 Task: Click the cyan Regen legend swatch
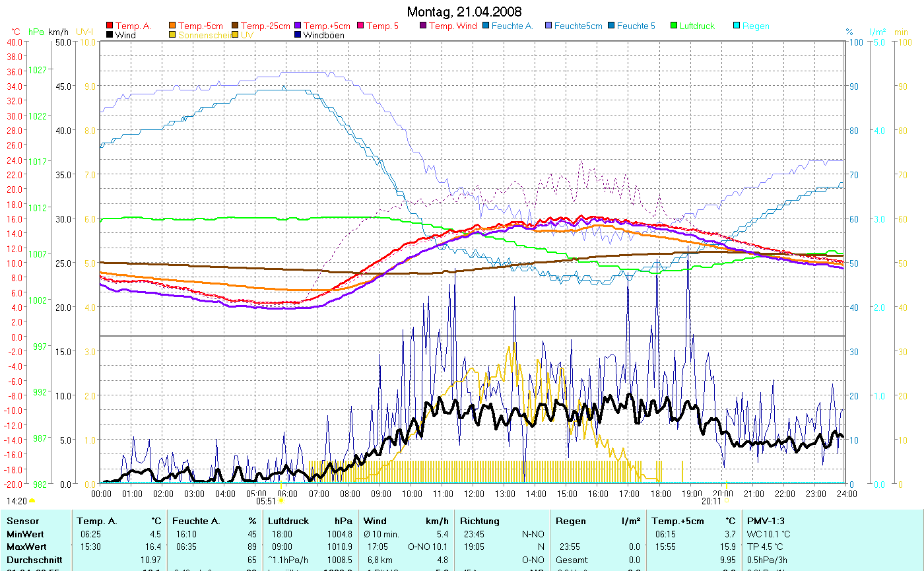point(737,26)
